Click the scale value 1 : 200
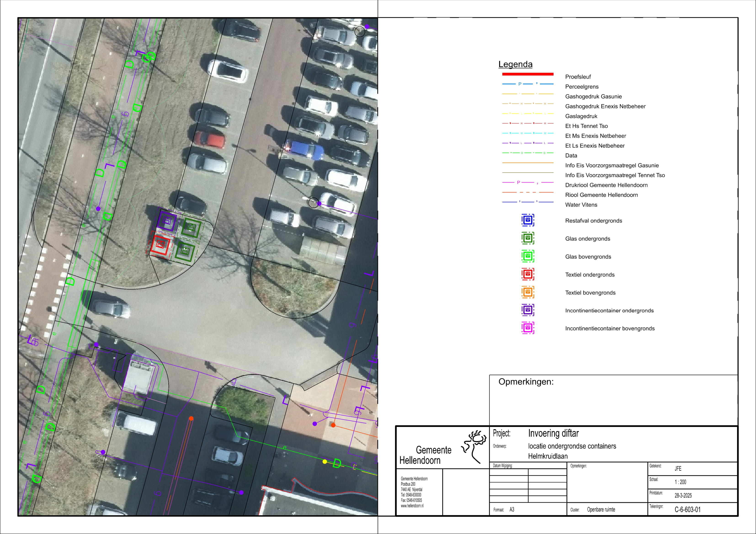 [680, 482]
